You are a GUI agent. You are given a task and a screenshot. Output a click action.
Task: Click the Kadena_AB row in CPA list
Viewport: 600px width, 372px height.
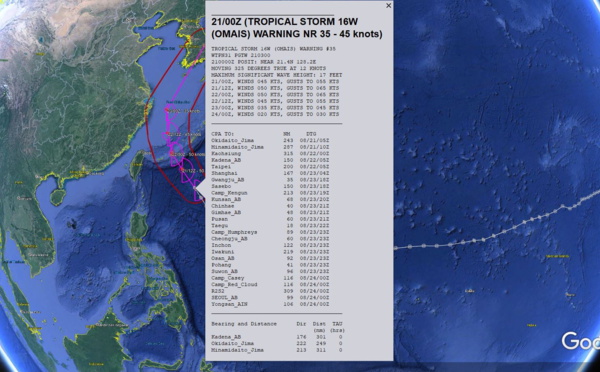click(x=270, y=160)
